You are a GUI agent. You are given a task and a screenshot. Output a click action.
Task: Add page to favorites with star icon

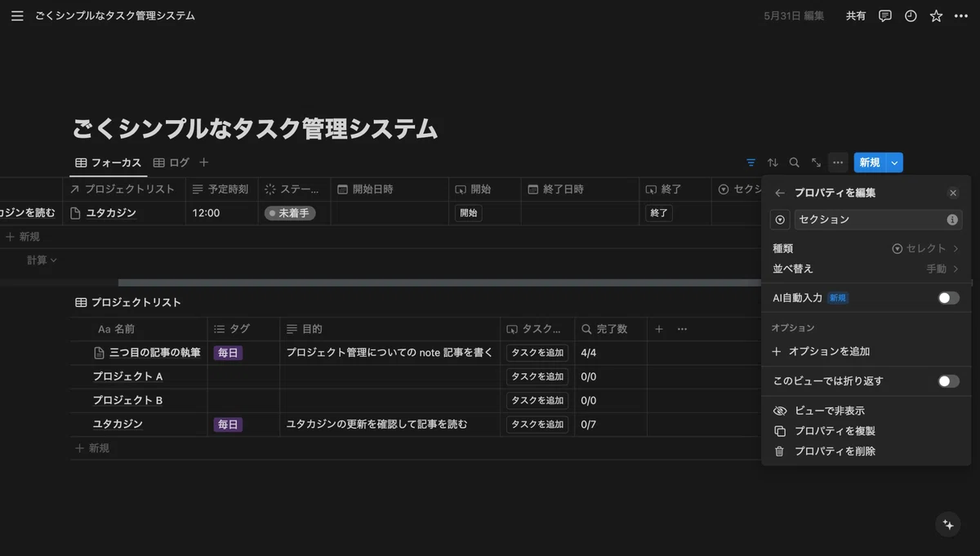pos(936,16)
